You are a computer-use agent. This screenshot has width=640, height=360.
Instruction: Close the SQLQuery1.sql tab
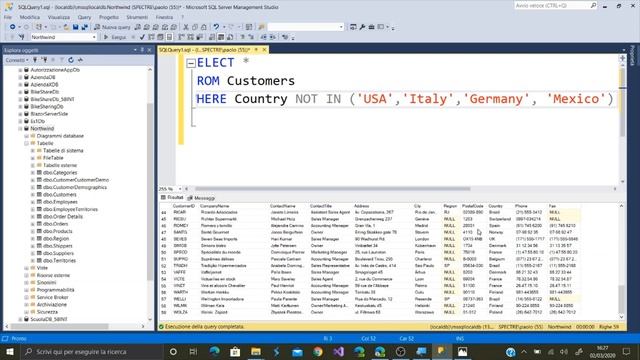[264, 50]
